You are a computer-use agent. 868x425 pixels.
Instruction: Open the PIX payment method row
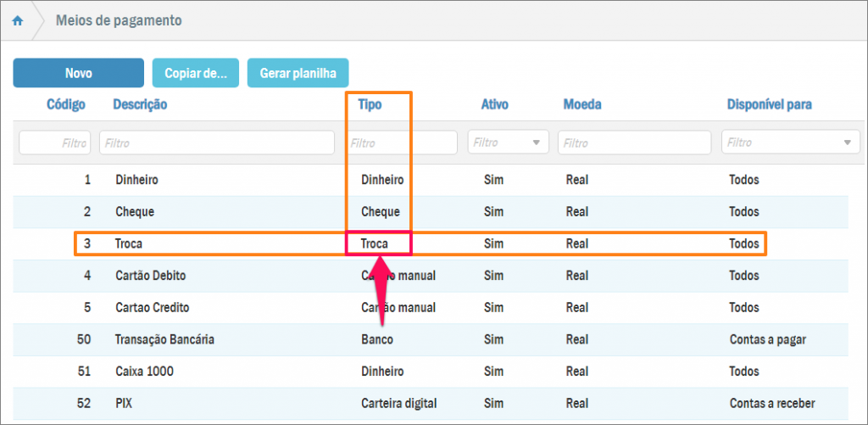pyautogui.click(x=124, y=404)
